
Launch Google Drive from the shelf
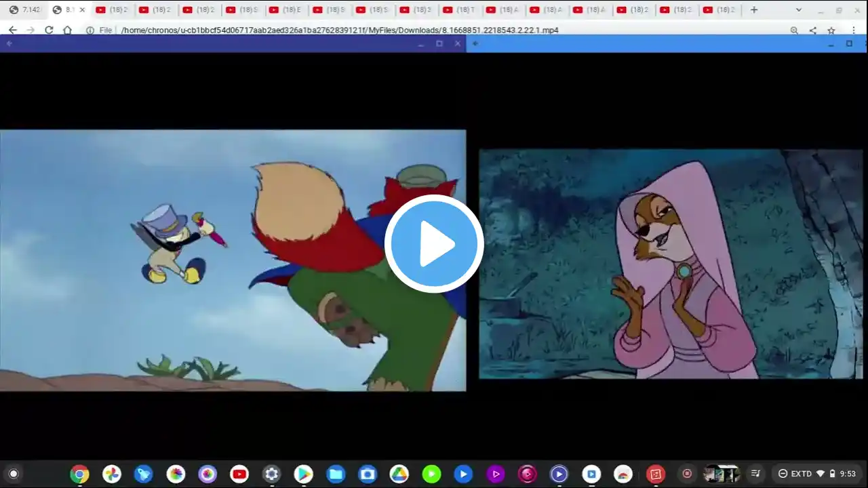399,474
